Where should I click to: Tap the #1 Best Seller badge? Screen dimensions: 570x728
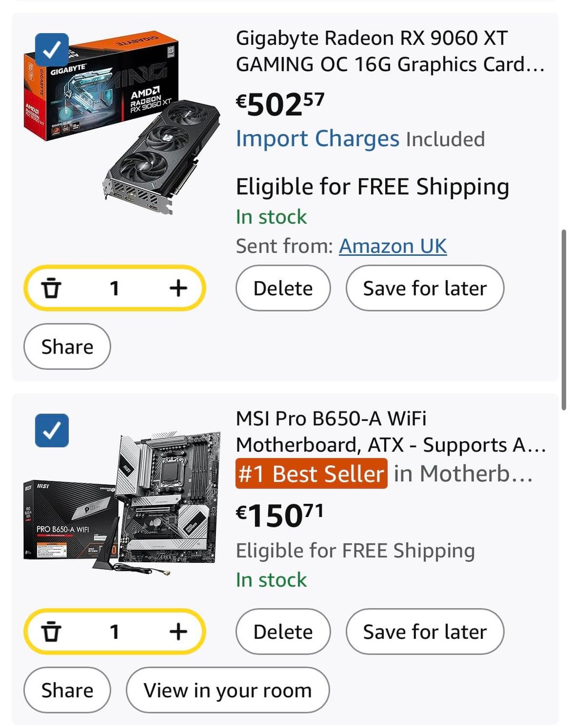(311, 474)
